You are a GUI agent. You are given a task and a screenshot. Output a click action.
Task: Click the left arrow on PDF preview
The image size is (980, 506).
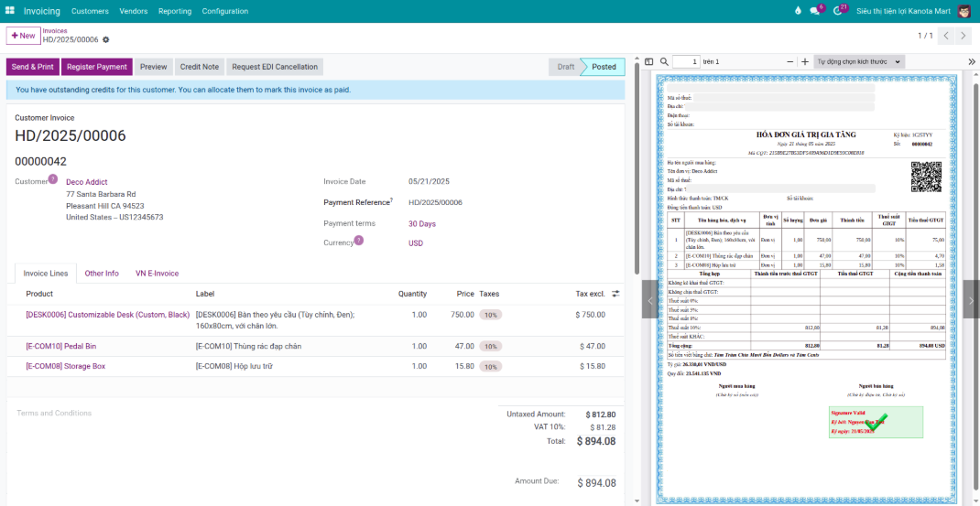tap(650, 299)
